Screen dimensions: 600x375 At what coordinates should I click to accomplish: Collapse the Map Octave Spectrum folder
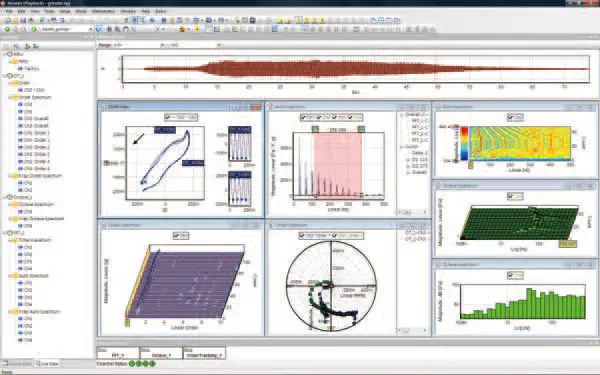click(9, 219)
